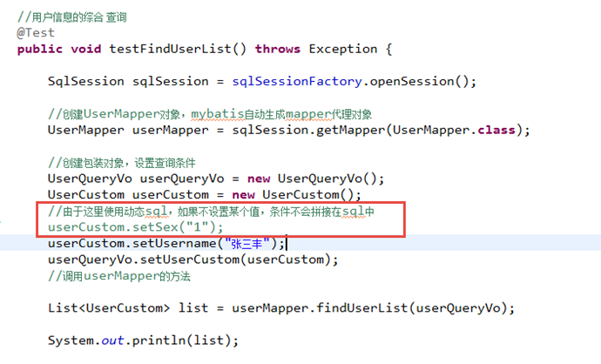601x364 pixels.
Task: Click the comment '//用户信息的综合 查询'
Action: pos(71,17)
